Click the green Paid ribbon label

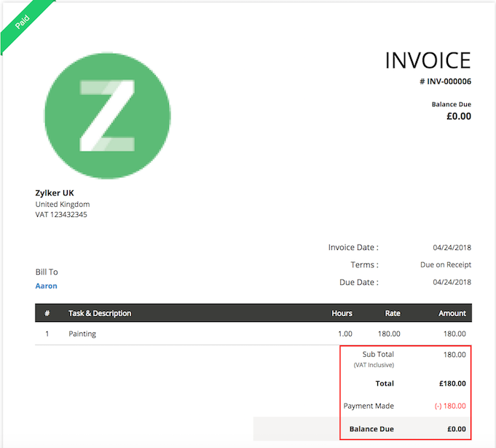(x=22, y=22)
